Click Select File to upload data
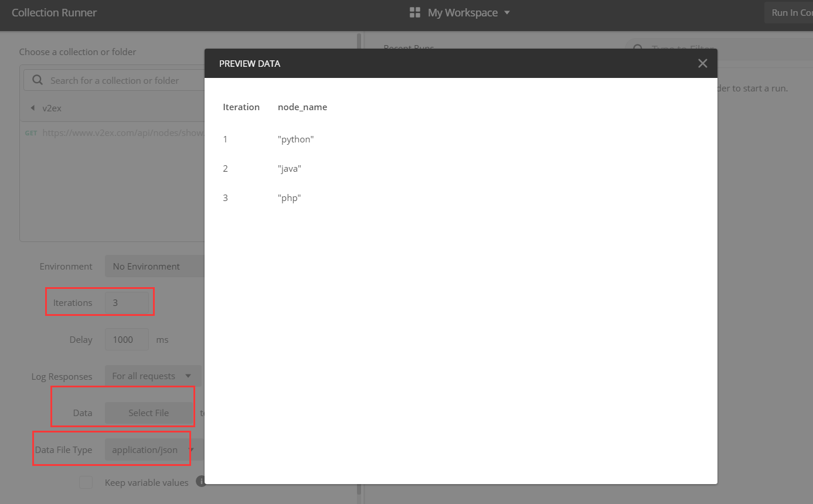This screenshot has height=504, width=813. pyautogui.click(x=149, y=412)
